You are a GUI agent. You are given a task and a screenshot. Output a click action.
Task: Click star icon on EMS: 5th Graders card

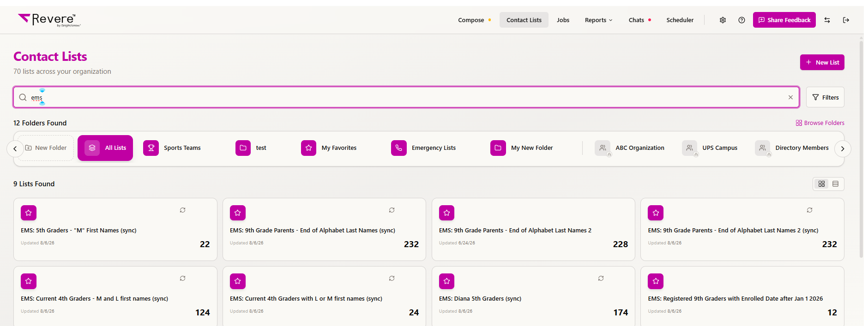29,213
